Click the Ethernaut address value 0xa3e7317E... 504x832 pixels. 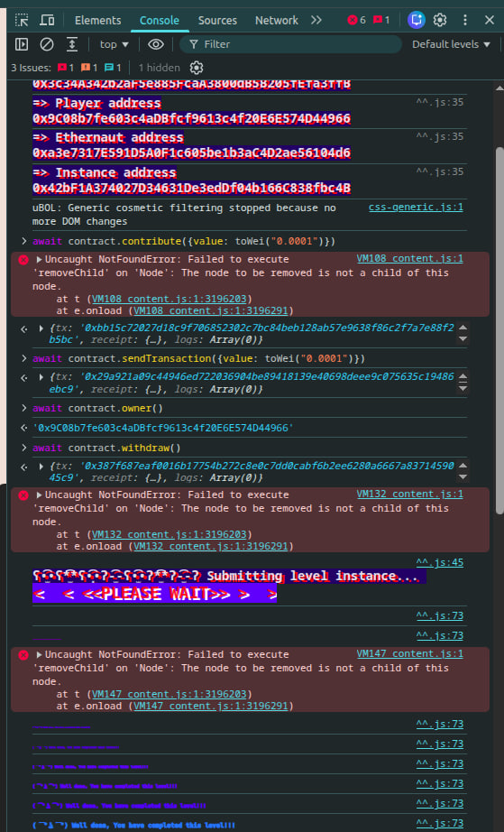[191, 153]
